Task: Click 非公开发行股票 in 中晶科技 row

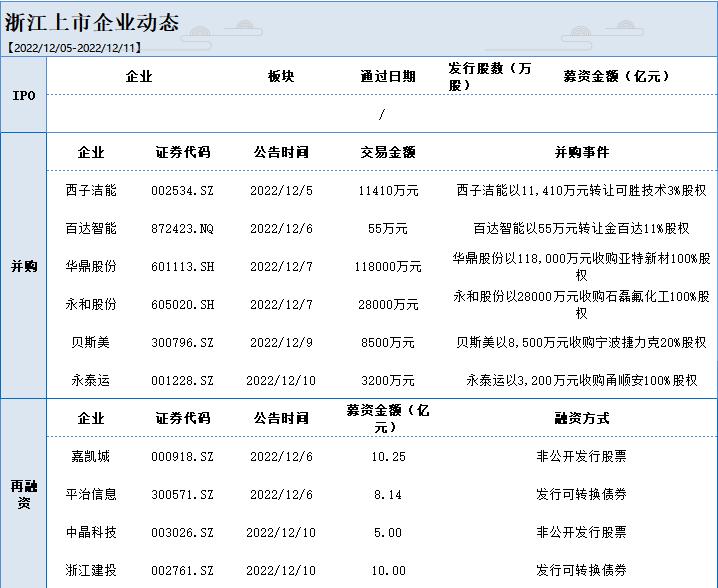Action: 582,532
